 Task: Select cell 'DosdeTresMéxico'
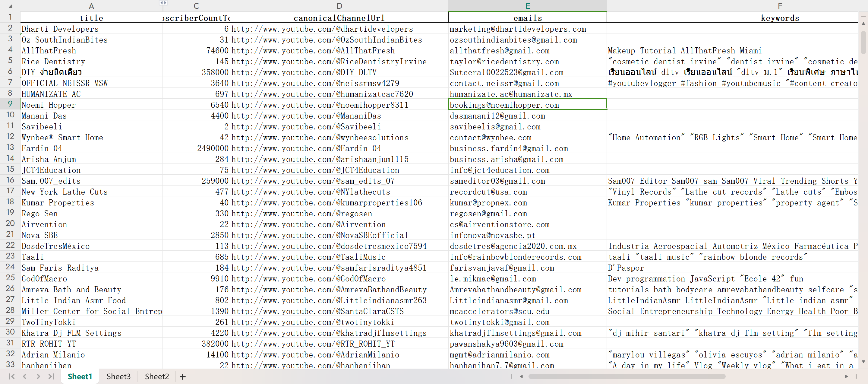coord(91,246)
